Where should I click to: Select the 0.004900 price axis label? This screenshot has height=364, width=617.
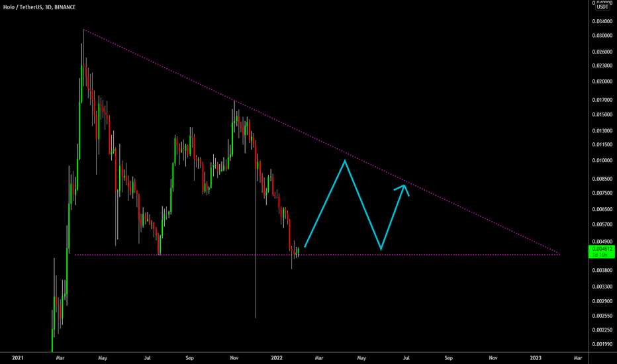602,242
